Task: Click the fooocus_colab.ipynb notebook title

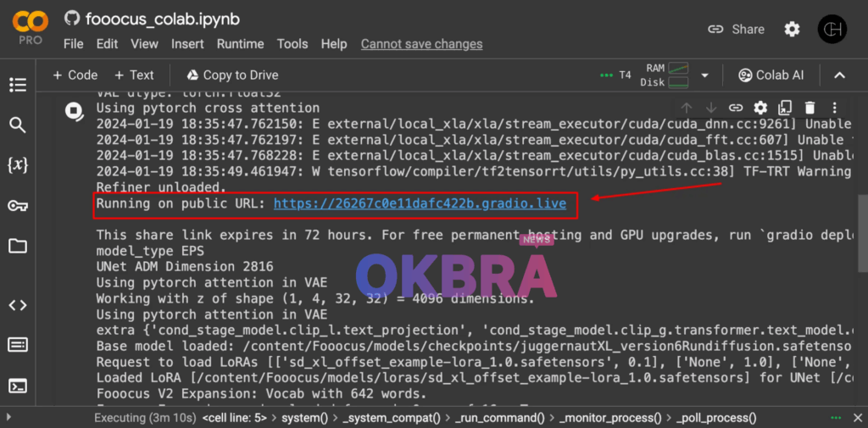Action: [163, 19]
